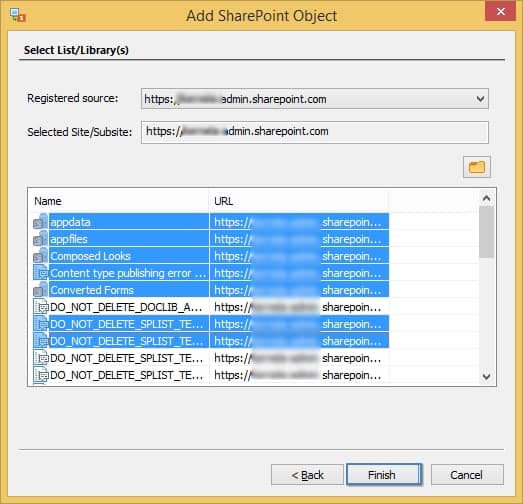The height and width of the screenshot is (504, 523).
Task: Click the URL column header
Action: (x=299, y=201)
